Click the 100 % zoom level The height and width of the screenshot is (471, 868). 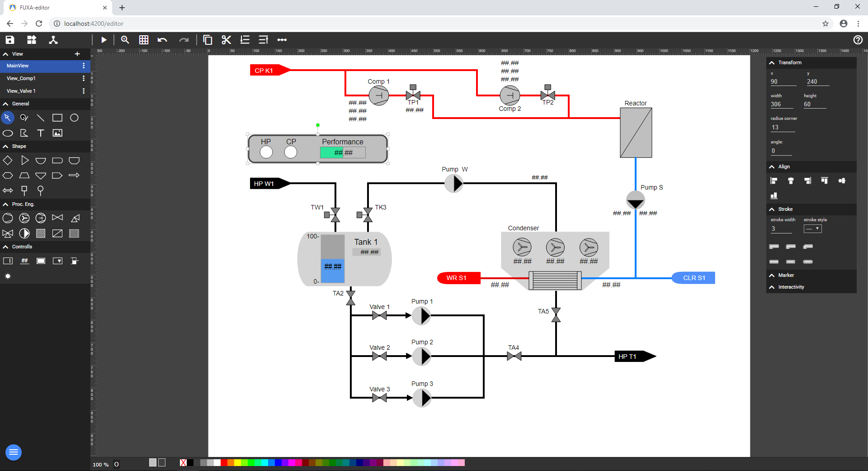(100, 465)
